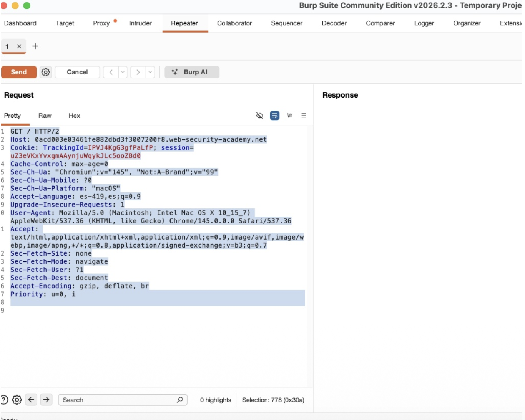Click the Burp AI button
Screen dimensions: 525x420
(x=192, y=72)
